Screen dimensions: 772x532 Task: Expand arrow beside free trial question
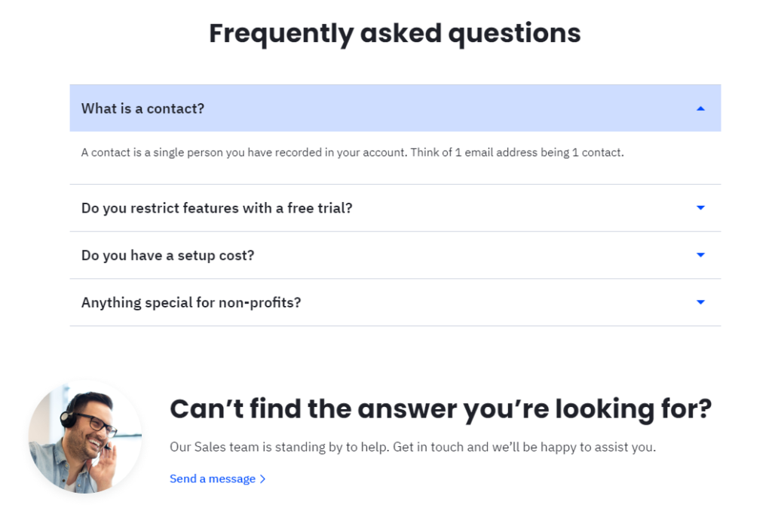tap(700, 208)
